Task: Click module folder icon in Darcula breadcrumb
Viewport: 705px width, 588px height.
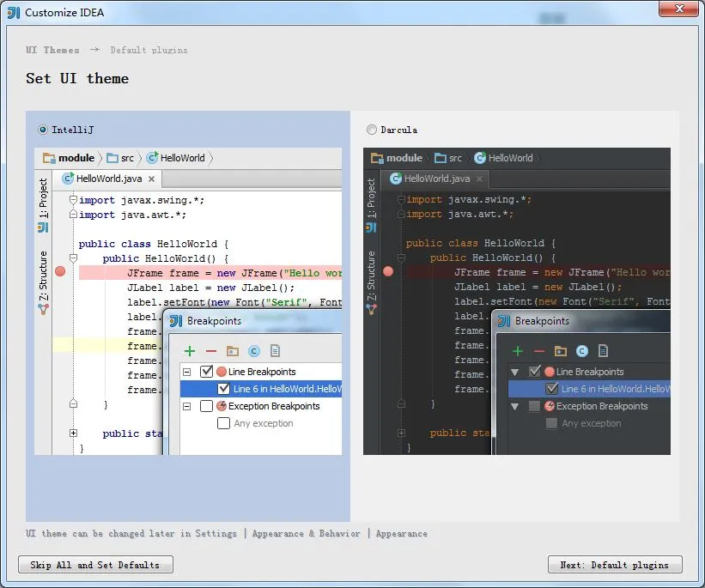Action: coord(377,158)
